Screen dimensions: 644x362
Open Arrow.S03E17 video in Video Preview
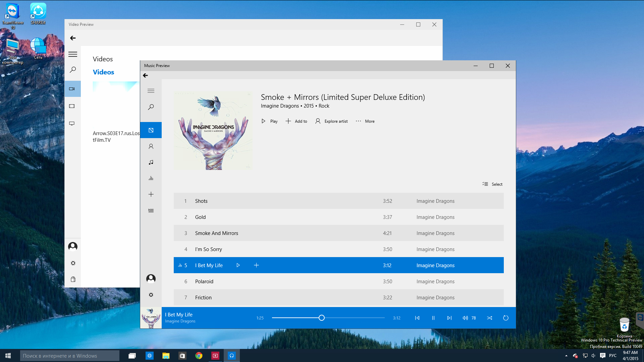click(x=116, y=113)
